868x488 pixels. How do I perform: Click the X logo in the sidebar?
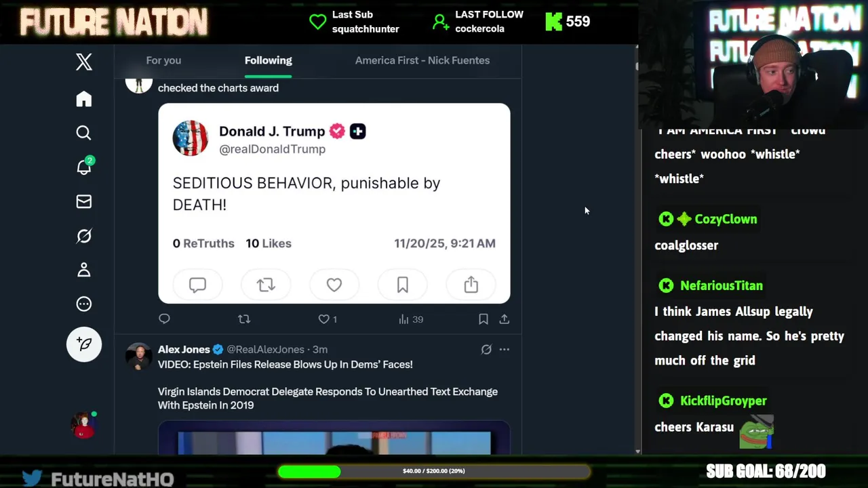84,62
